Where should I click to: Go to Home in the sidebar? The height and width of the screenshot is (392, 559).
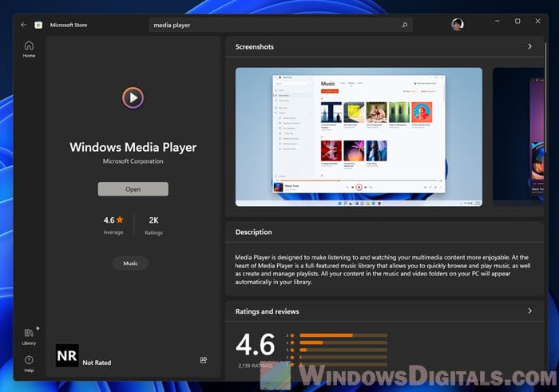point(29,49)
